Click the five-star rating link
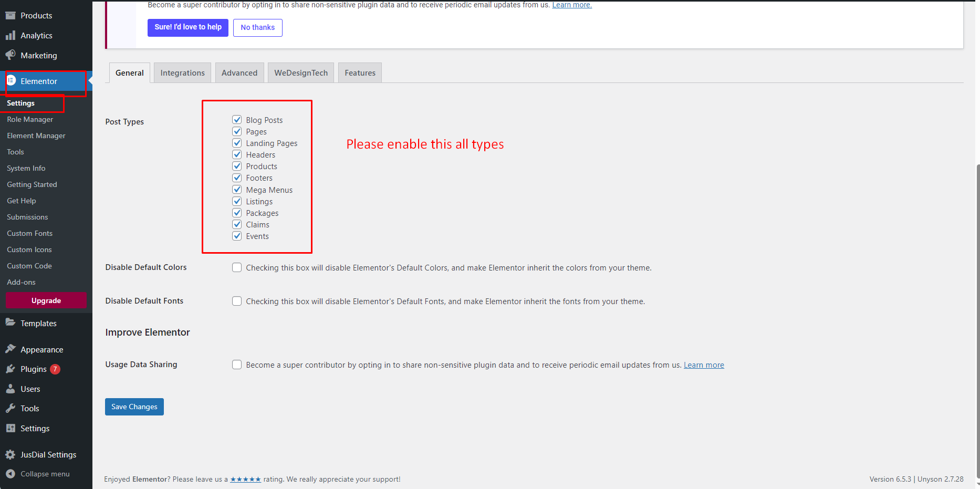The height and width of the screenshot is (489, 980). [x=245, y=479]
